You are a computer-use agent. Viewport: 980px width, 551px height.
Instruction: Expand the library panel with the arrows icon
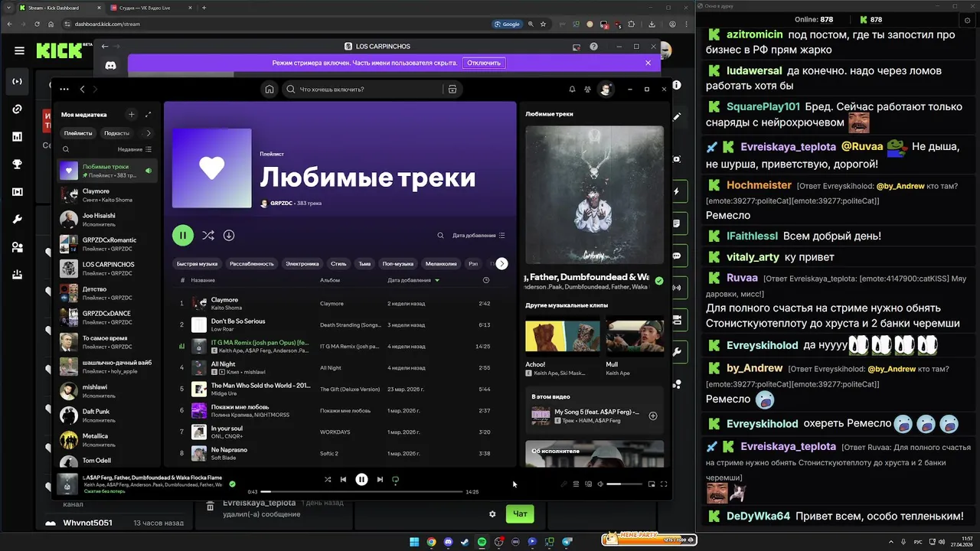(x=148, y=115)
